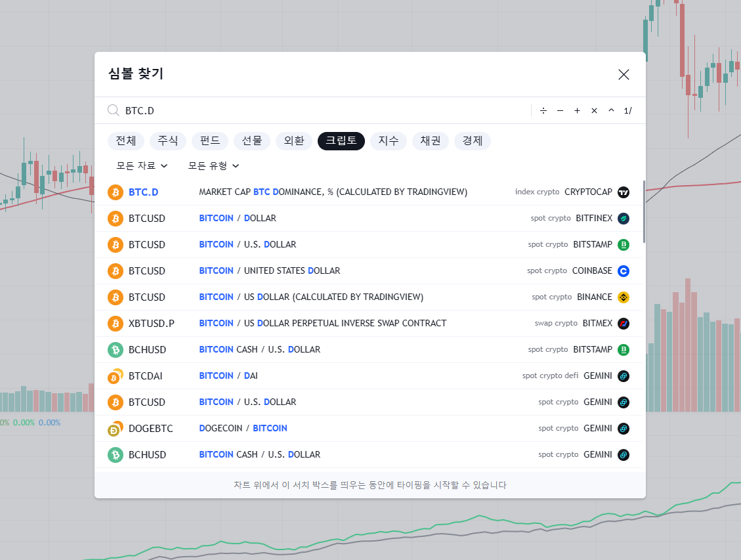This screenshot has height=560, width=741.
Task: Click the CRYPTOCAP TradingView logo icon
Action: pos(624,192)
